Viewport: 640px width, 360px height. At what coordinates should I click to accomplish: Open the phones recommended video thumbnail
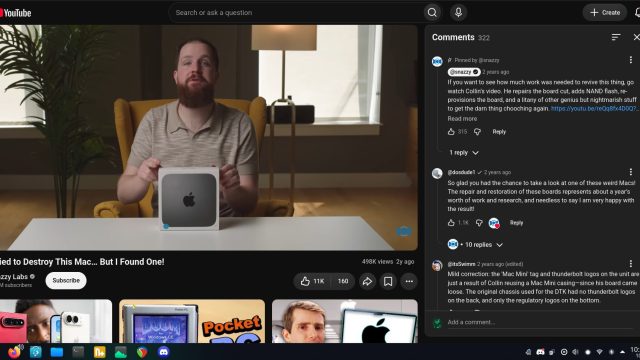(56, 322)
